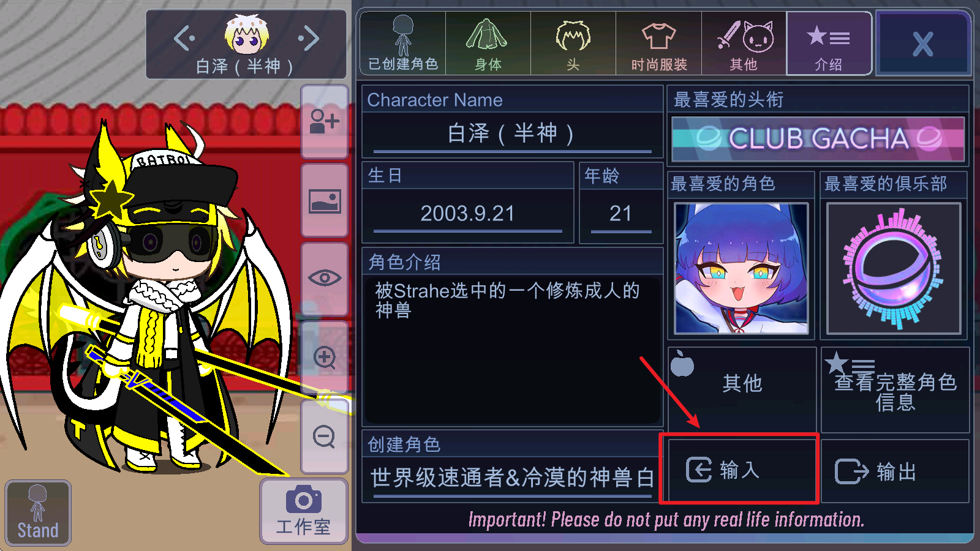Go to previous character with left arrow
This screenshot has height=551, width=980.
[x=184, y=39]
